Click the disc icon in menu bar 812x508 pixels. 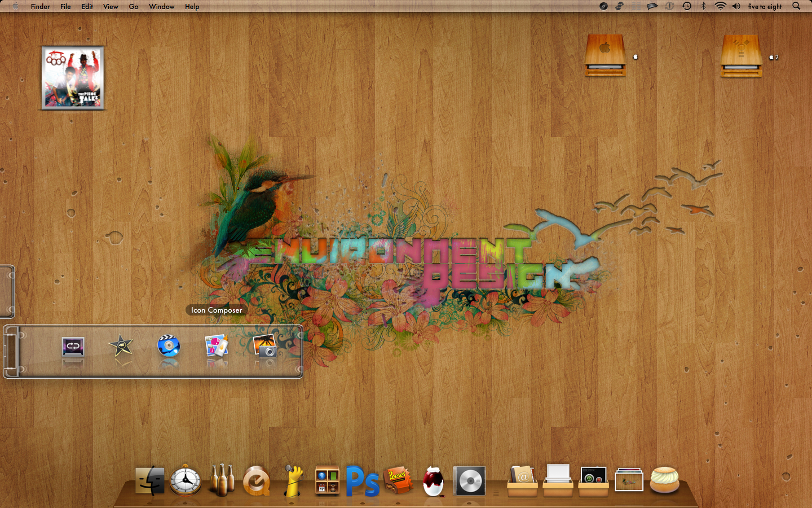pos(603,6)
